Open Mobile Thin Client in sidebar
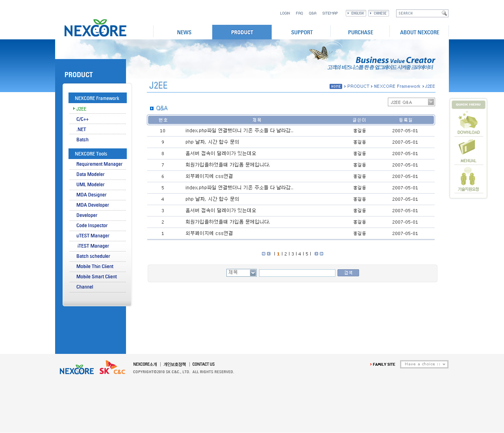This screenshot has height=433, width=504. pyautogui.click(x=95, y=266)
